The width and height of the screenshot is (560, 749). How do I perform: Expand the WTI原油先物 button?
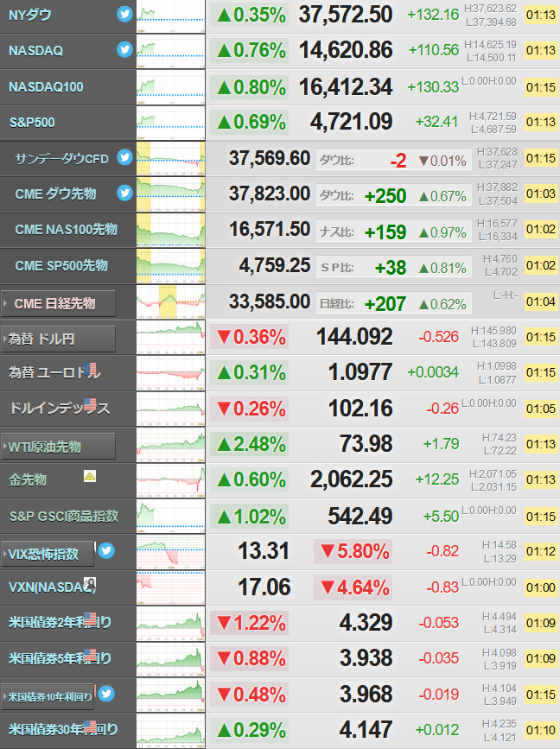(58, 446)
